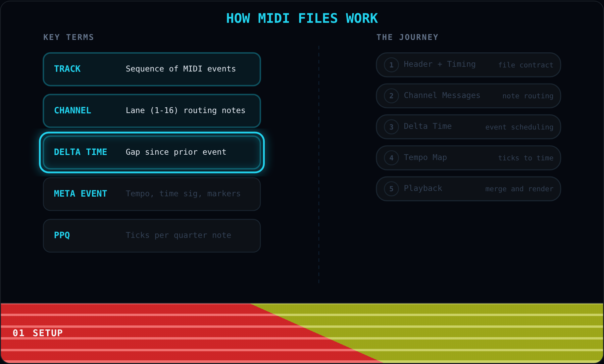
Task: Jump to the Tempo Map step
Action: click(468, 158)
